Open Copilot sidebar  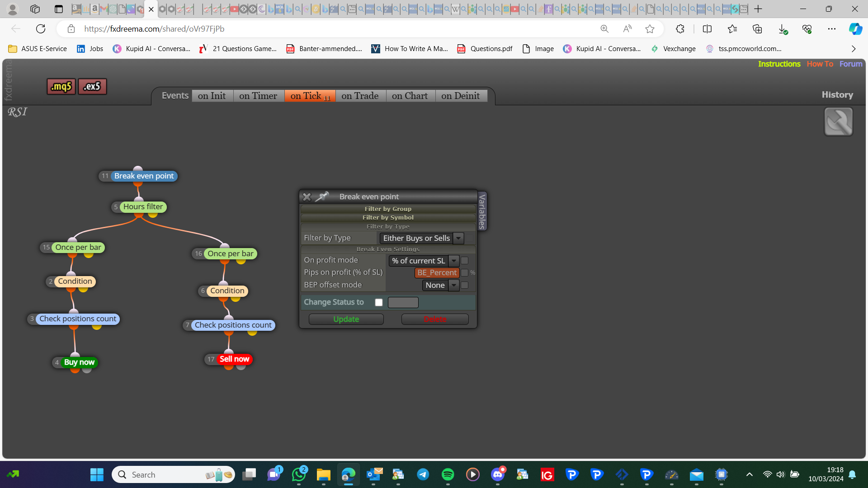pyautogui.click(x=855, y=29)
